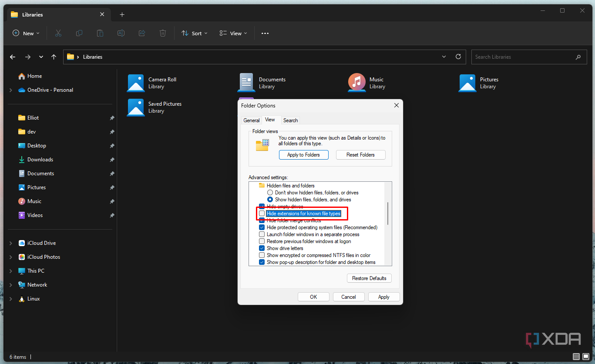Switch to large thumbnails view in status bar
Viewport: 595px width, 364px height.
click(x=586, y=357)
